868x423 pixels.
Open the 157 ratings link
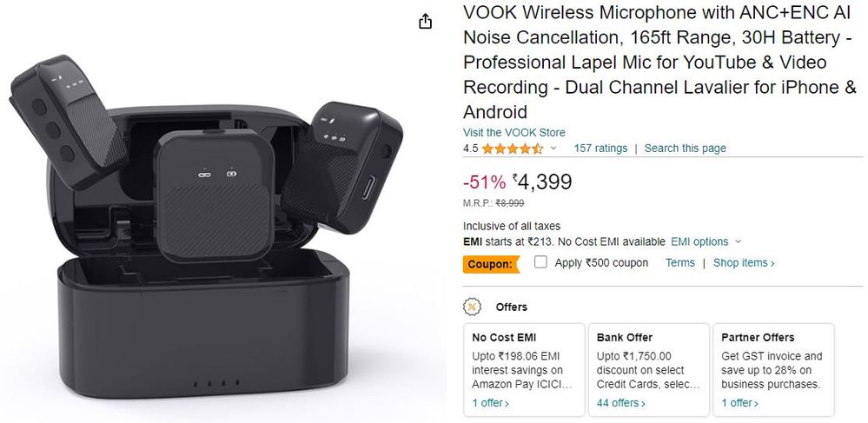600,149
